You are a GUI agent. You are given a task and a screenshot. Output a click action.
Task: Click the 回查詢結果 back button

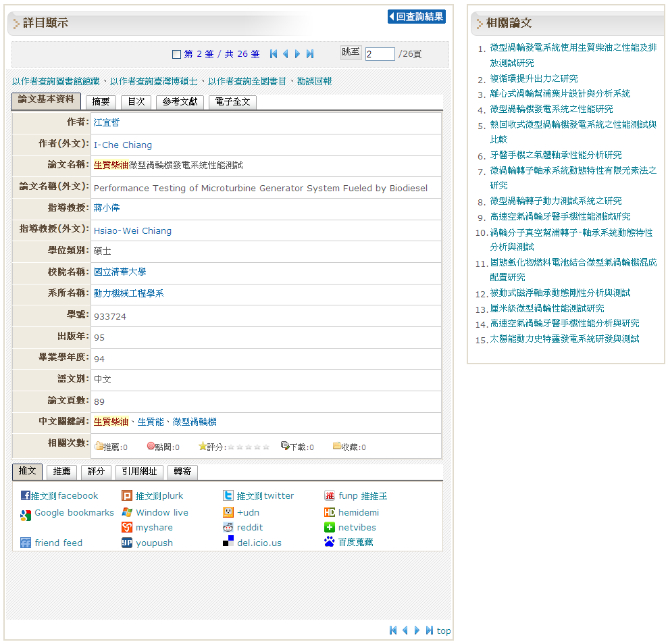tap(417, 17)
